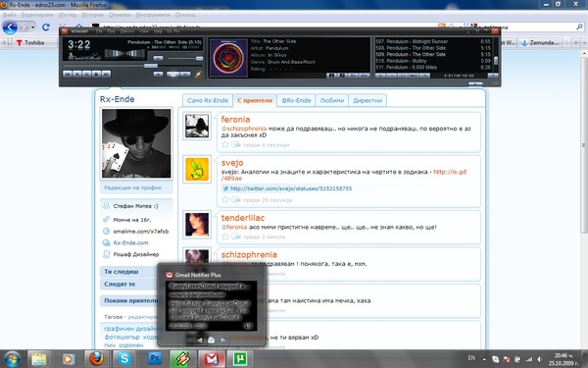This screenshot has width=588, height=368.
Task: Favorite svejo's post with star icon
Action: [225, 200]
